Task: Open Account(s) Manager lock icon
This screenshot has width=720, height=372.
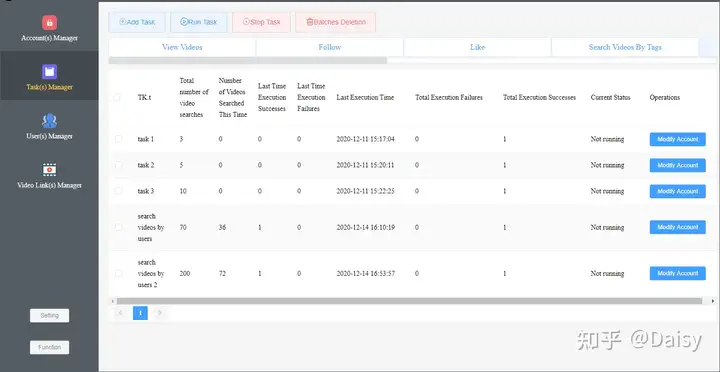Action: click(x=50, y=23)
